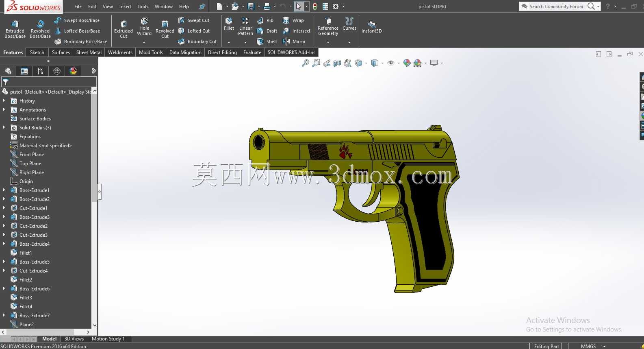Click the feature tree filter field

click(49, 82)
